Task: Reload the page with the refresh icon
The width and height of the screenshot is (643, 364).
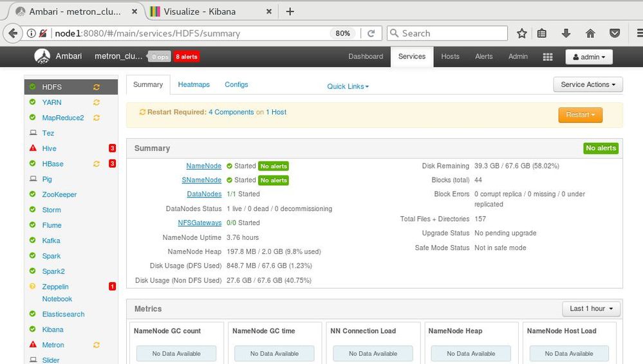Action: coord(371,33)
